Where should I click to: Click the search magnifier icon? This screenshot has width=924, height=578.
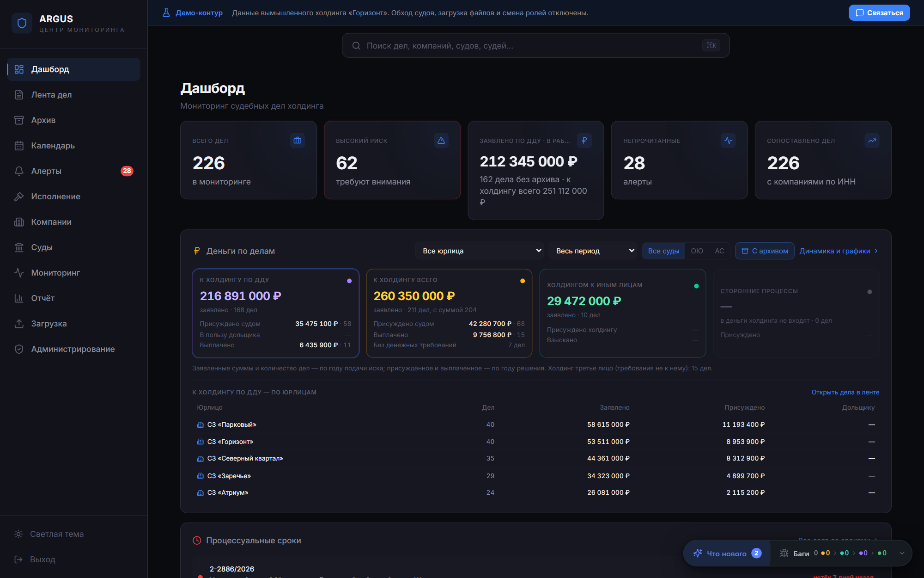click(x=356, y=46)
